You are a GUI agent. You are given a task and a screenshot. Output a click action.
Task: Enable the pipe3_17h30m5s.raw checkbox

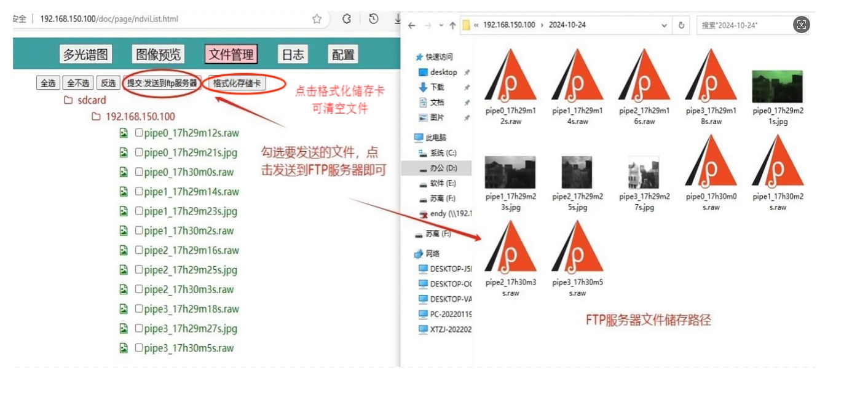tap(139, 348)
